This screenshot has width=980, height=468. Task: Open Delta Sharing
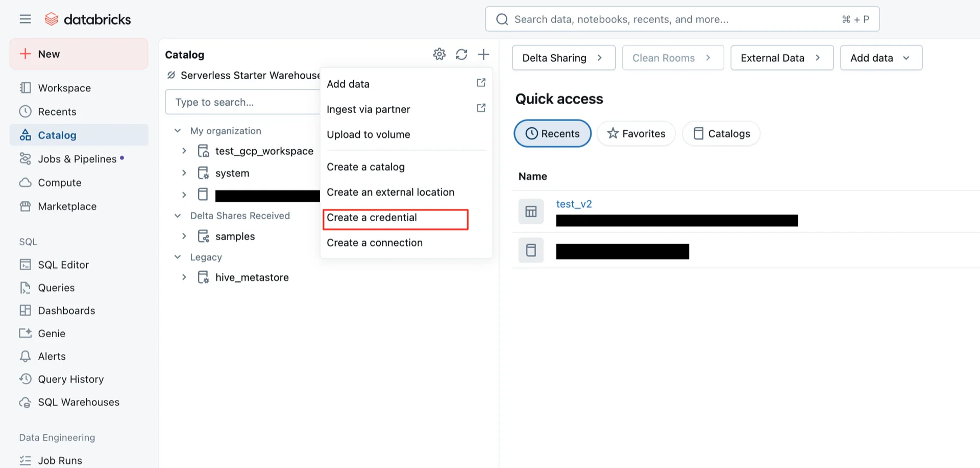563,58
